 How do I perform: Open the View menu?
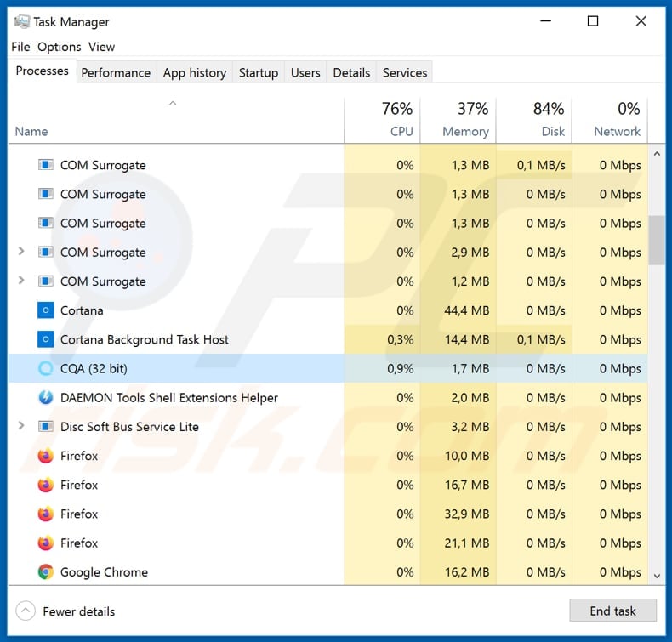(x=101, y=47)
